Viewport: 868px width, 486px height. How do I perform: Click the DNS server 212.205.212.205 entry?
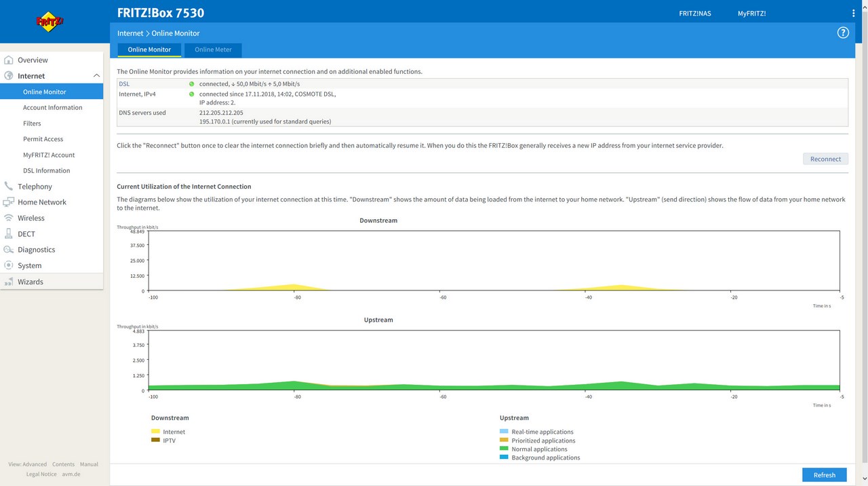pos(221,113)
